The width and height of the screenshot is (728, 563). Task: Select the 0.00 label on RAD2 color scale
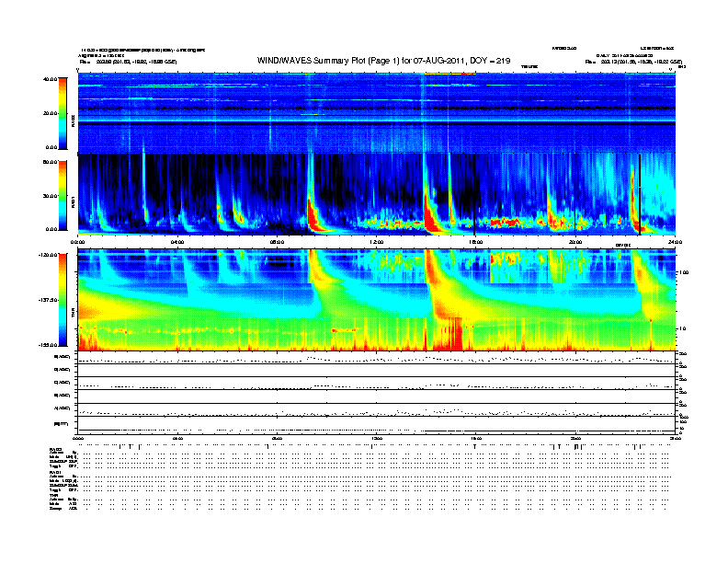51,147
